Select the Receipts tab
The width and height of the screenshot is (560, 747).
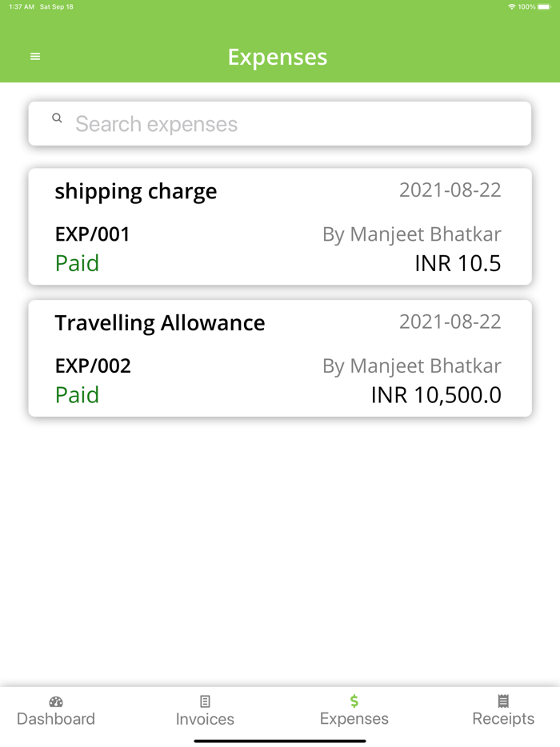point(503,718)
